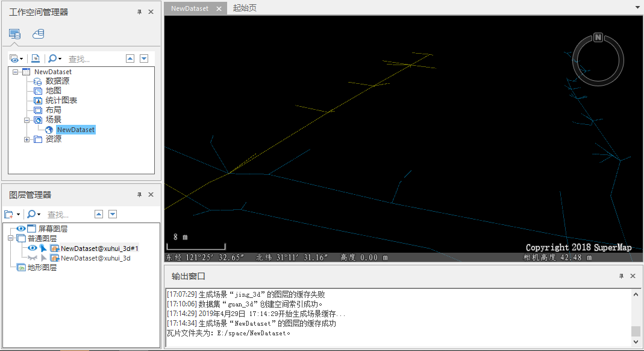Viewport: 644px width, 351px height.
Task: Collapse the 场景 tree node
Action: pos(27,120)
